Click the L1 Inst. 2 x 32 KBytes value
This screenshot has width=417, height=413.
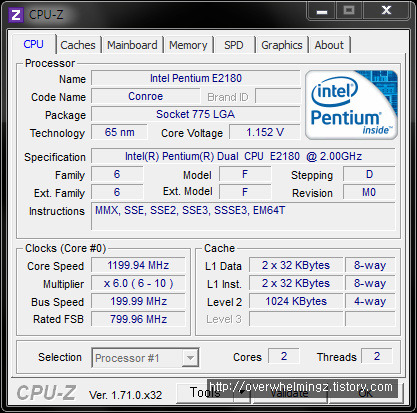pos(296,283)
